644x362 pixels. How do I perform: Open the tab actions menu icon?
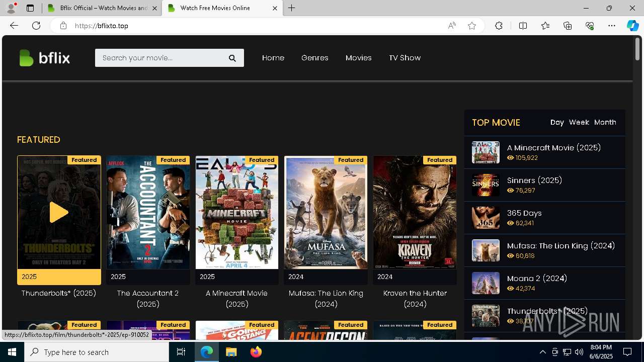30,8
